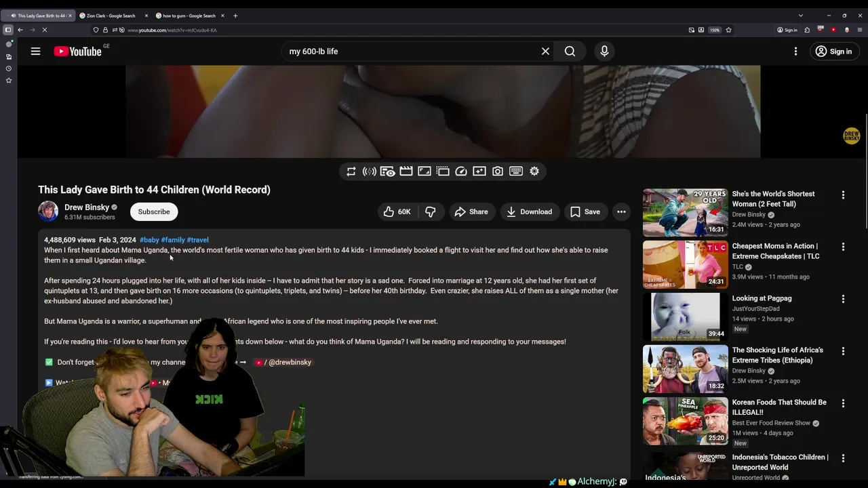
Task: Open options for Cheapest Moms in Action video
Action: click(x=843, y=247)
